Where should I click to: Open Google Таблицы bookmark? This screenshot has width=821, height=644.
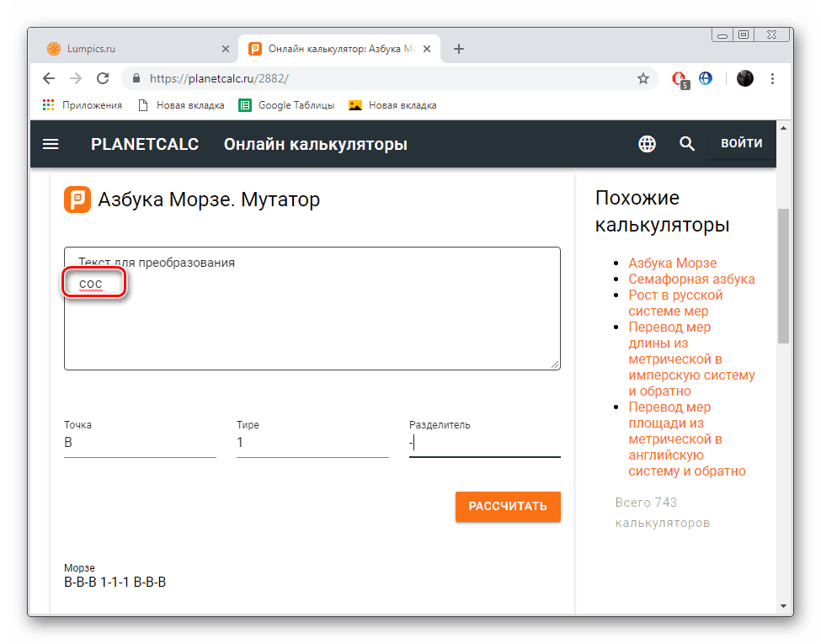pos(287,105)
